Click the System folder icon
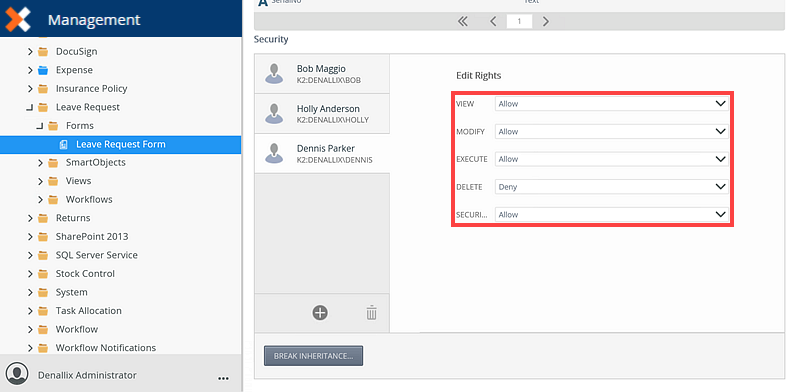The image size is (798, 392). tap(43, 293)
